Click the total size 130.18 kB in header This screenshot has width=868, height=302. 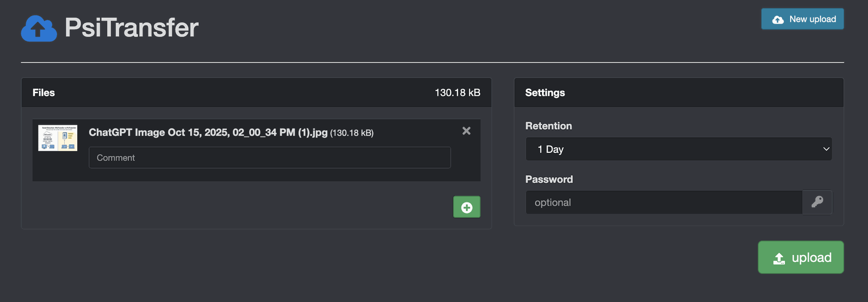(x=457, y=93)
